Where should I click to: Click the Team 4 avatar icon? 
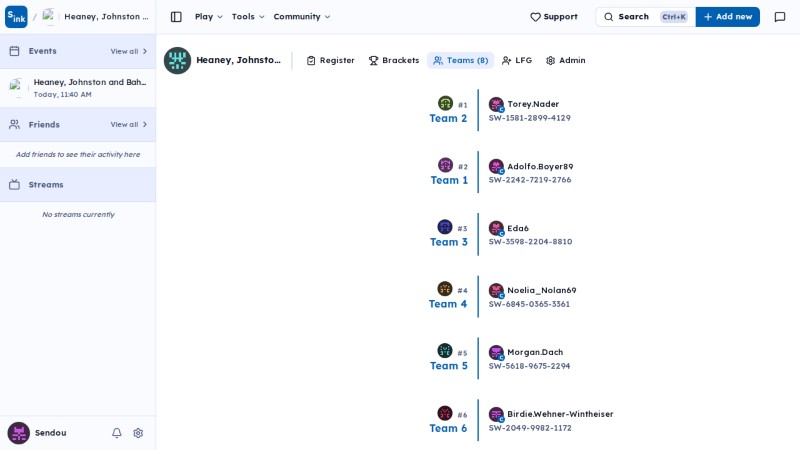(x=445, y=289)
